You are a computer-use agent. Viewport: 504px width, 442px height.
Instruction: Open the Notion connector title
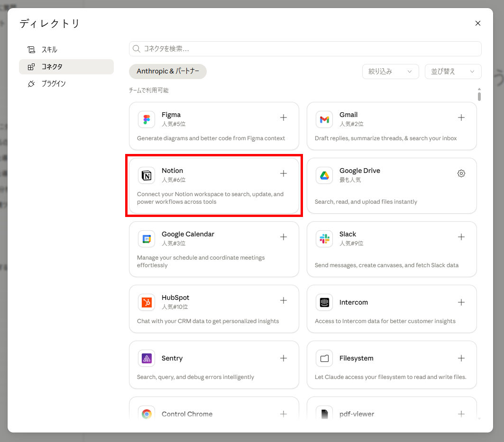172,171
